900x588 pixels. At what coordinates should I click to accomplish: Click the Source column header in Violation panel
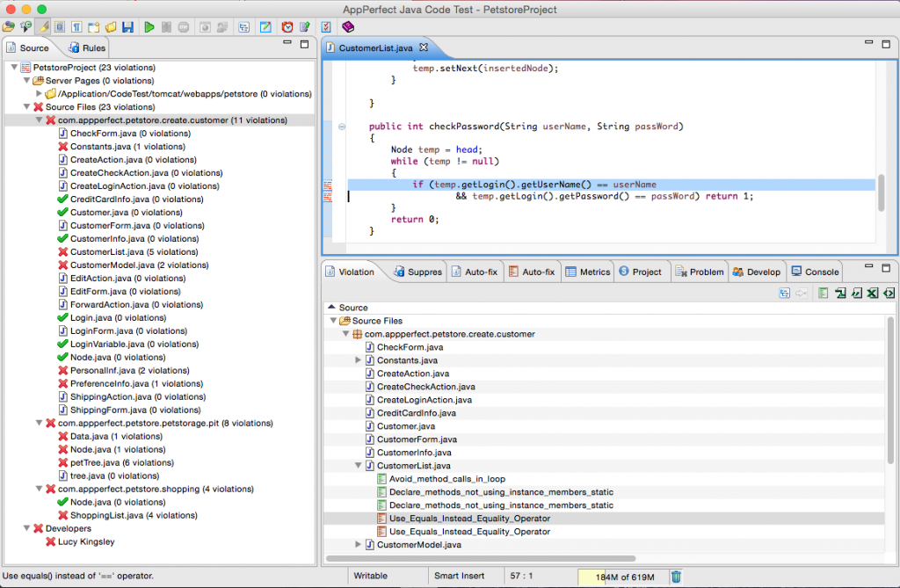click(606, 308)
